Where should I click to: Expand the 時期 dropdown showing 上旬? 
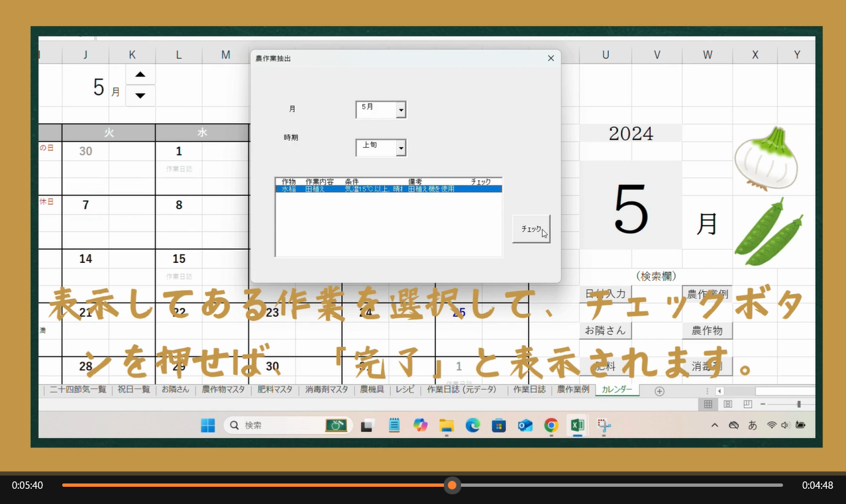(400, 148)
